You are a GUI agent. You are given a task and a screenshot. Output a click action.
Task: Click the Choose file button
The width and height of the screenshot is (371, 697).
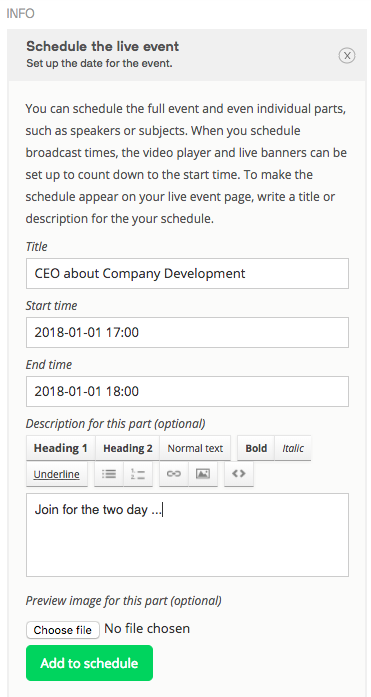63,630
